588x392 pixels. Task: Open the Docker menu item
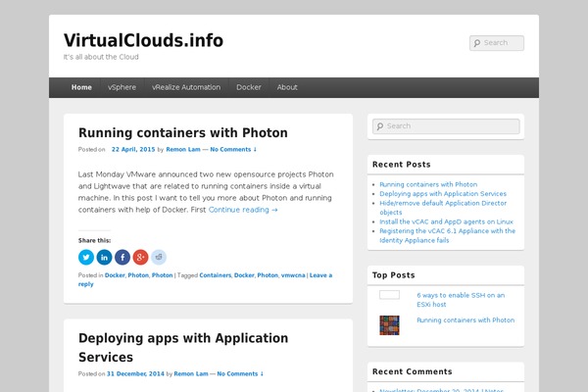point(249,87)
